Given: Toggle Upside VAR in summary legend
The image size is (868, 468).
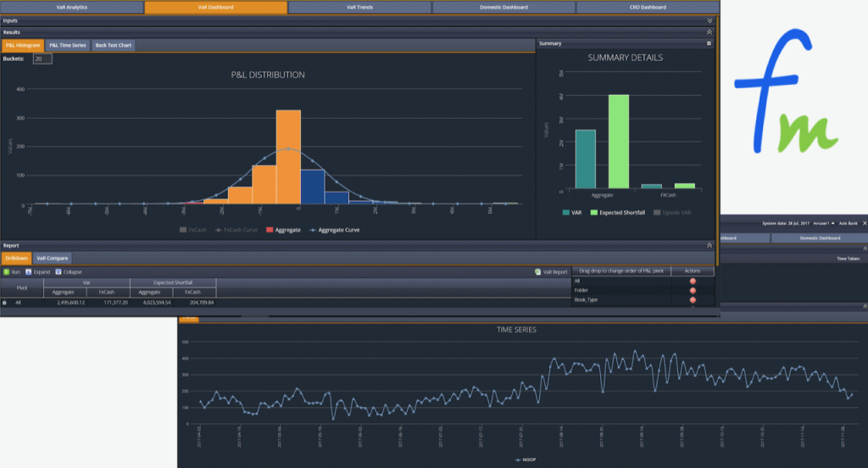Looking at the screenshot, I should (x=672, y=213).
